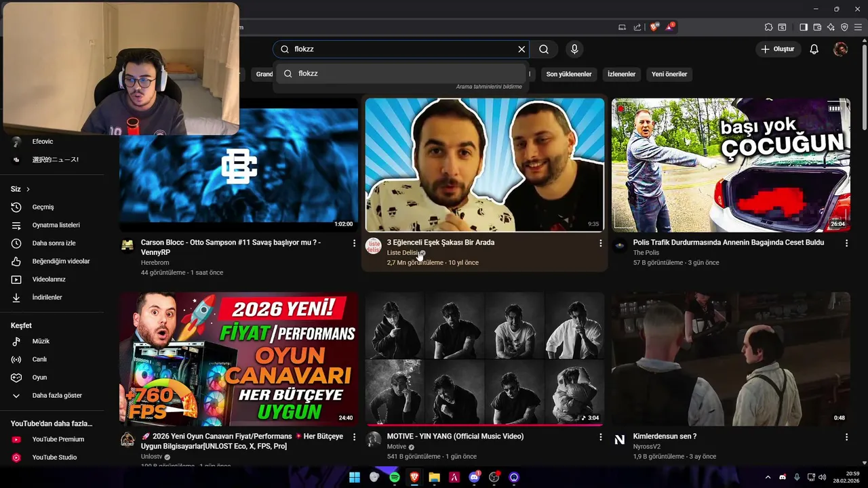Viewport: 868px width, 488px height.
Task: Toggle the Brave sidebar panel icon
Action: click(x=804, y=27)
